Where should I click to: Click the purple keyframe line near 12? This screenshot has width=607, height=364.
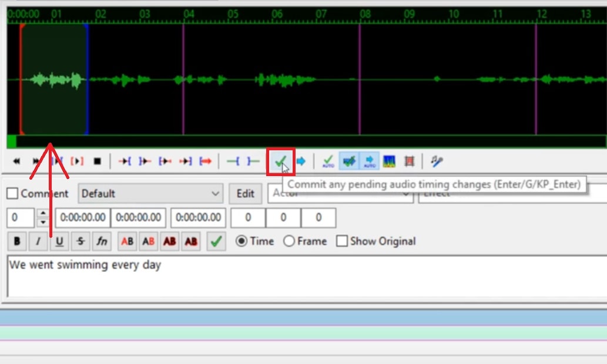coord(536,79)
